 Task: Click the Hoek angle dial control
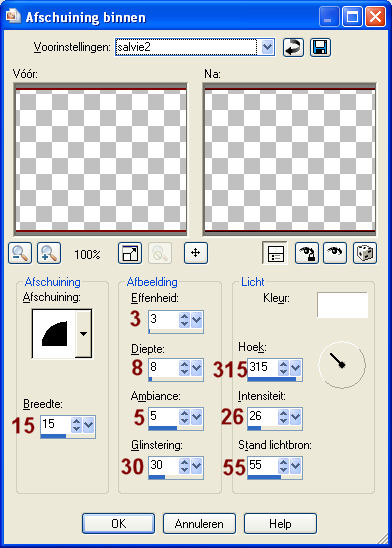point(342,365)
